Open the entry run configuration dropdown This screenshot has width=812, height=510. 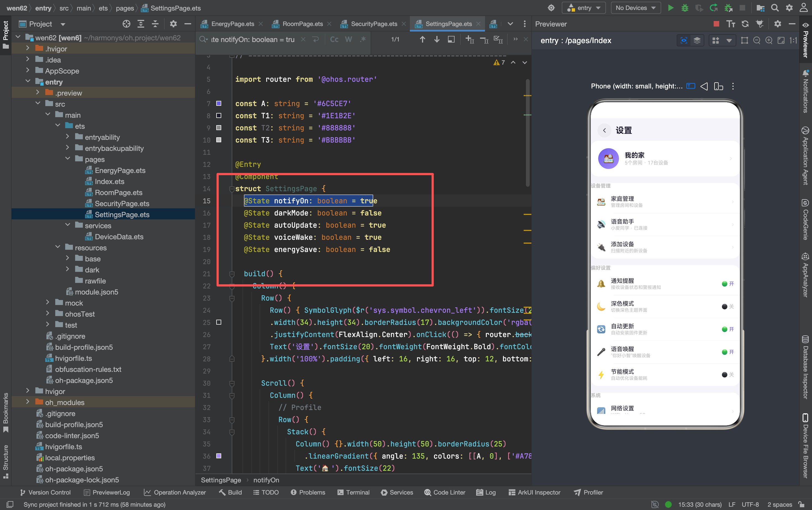pyautogui.click(x=584, y=8)
